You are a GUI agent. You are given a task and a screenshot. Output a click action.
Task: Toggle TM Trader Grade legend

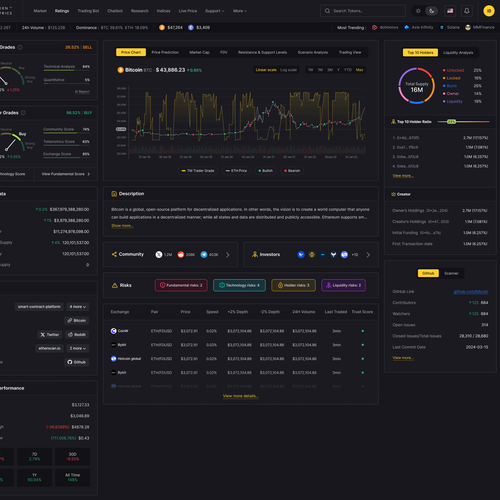198,171
